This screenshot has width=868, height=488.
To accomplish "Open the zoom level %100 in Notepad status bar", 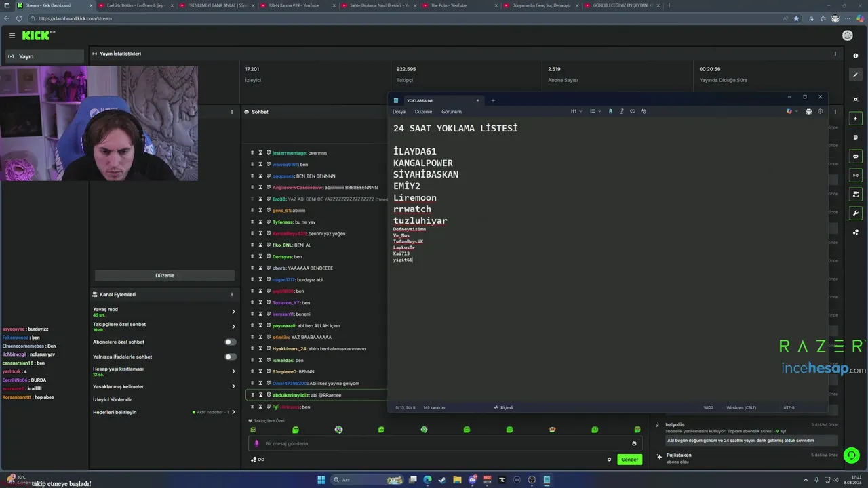I will pyautogui.click(x=708, y=407).
